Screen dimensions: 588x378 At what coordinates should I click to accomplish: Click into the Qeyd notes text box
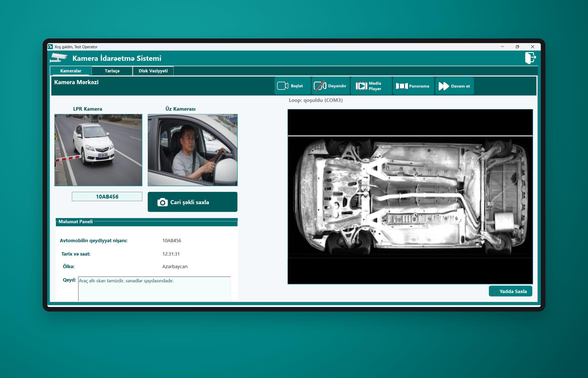(x=154, y=289)
